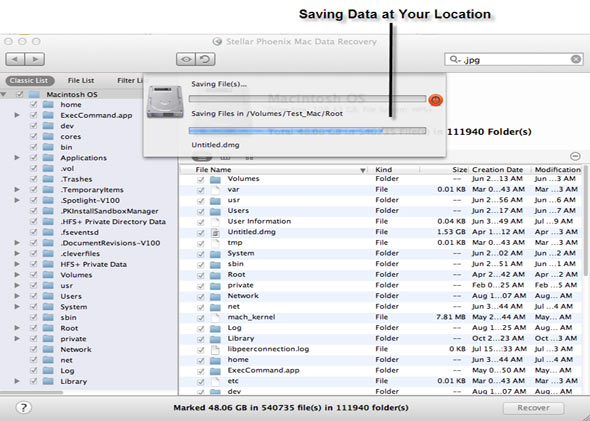590x421 pixels.
Task: Switch to the File List tab
Action: 81,81
